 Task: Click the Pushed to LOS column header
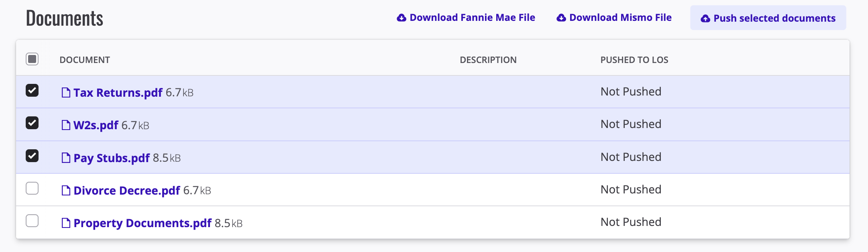click(x=634, y=60)
